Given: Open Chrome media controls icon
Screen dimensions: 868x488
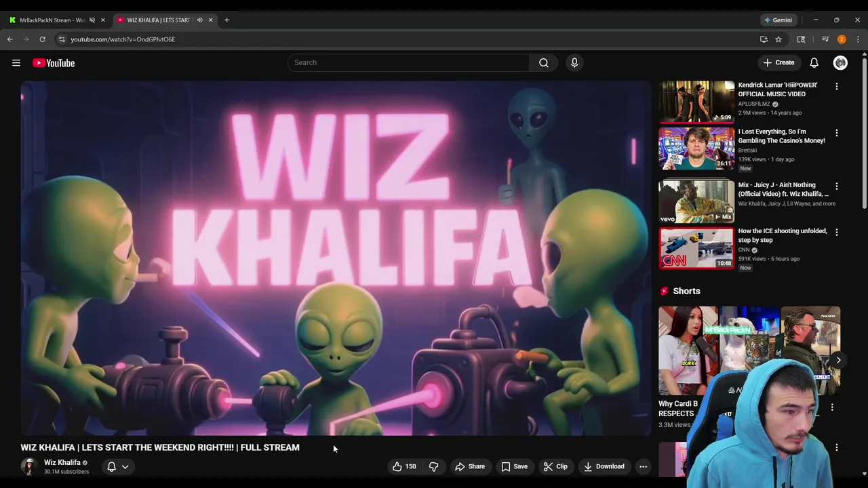Looking at the screenshot, I should 825,39.
